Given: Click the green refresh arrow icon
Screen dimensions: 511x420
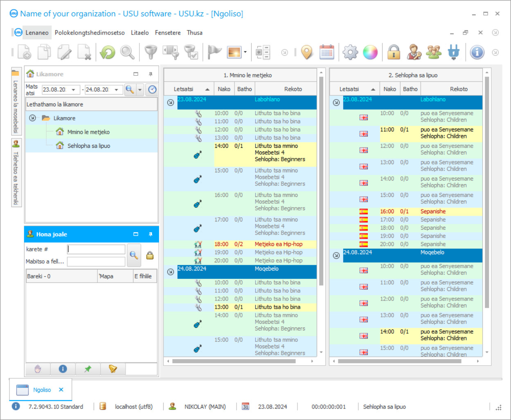Looking at the screenshot, I should pyautogui.click(x=108, y=52).
